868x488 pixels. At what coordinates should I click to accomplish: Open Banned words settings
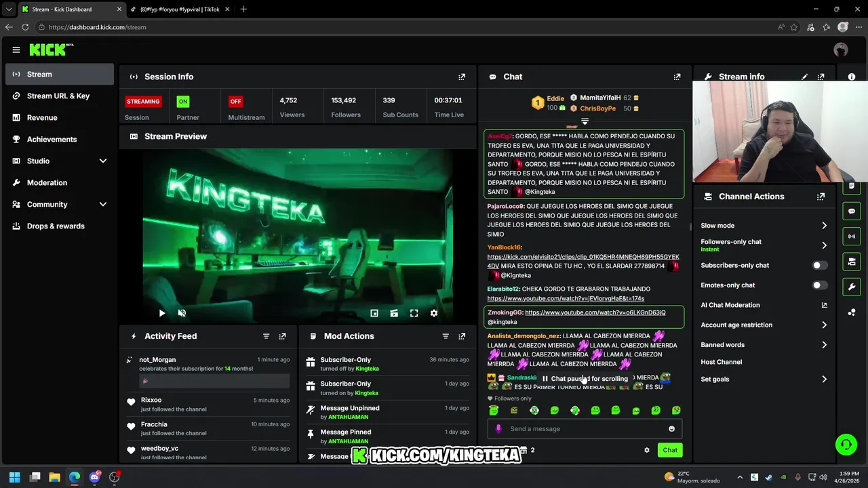(x=764, y=344)
